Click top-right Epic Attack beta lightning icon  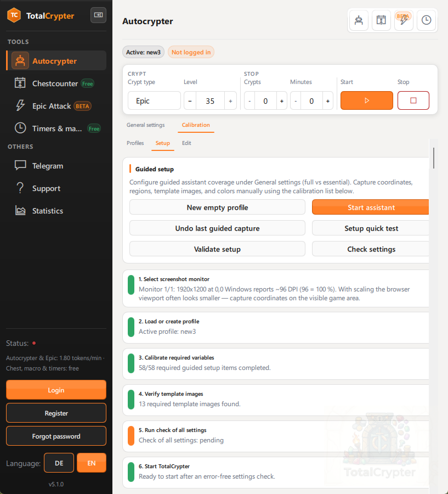[404, 20]
